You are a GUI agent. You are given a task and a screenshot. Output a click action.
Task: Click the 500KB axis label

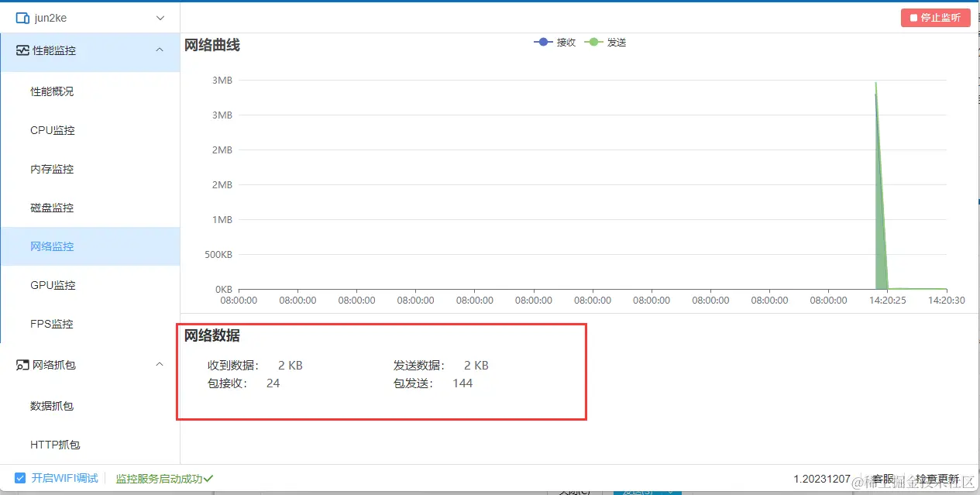tap(217, 254)
